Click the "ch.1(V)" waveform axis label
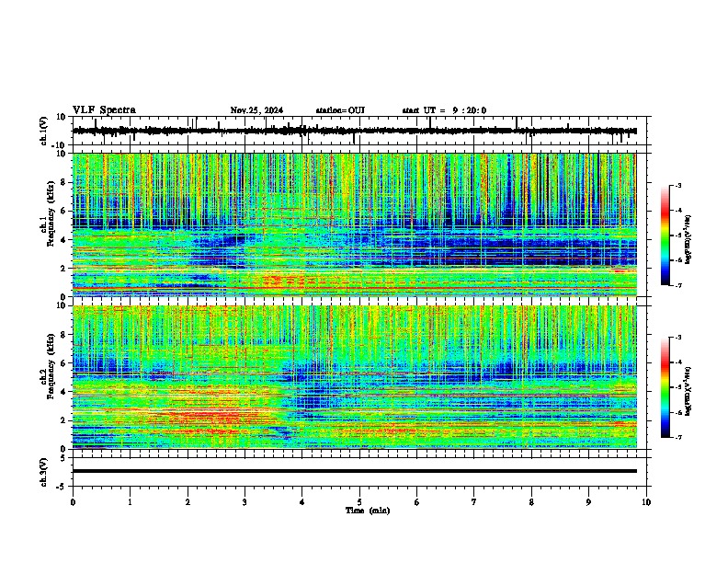Screen dimensions: 728x563 point(44,131)
